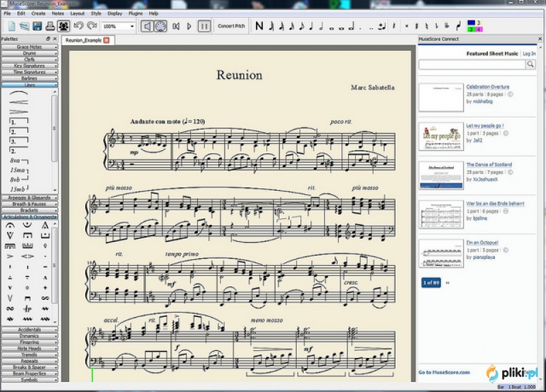Expand the Time Signatures palette
This screenshot has width=546, height=392.
pos(29,72)
